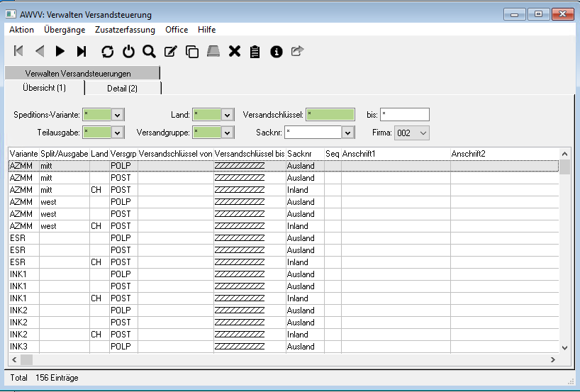Click the next record arrow icon
Screen dimensions: 580x392
pyautogui.click(x=60, y=51)
